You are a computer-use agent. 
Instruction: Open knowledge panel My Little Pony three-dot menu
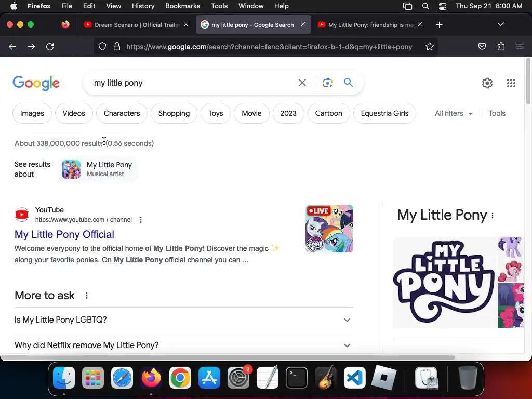pos(493,216)
